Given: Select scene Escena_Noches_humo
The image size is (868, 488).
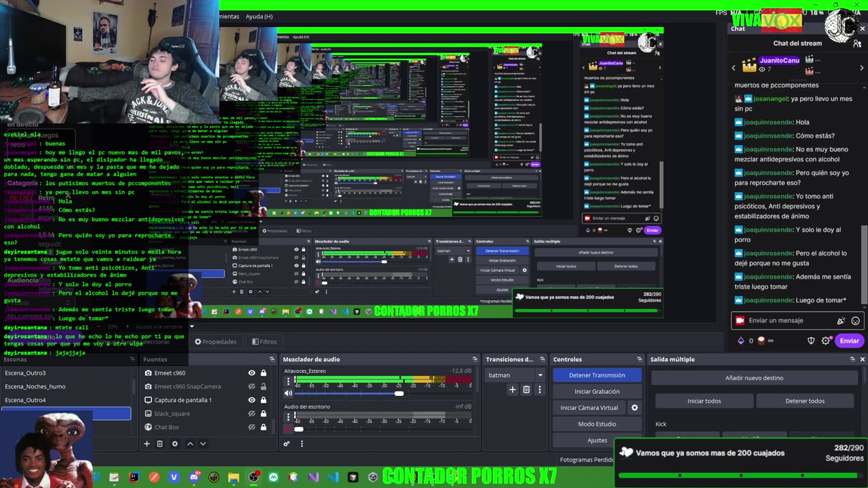Looking at the screenshot, I should click(x=66, y=386).
